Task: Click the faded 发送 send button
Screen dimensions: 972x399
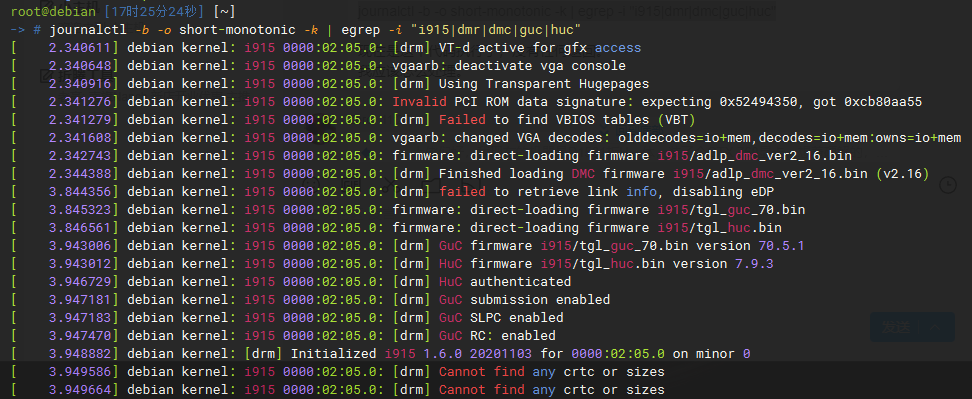Action: point(896,327)
